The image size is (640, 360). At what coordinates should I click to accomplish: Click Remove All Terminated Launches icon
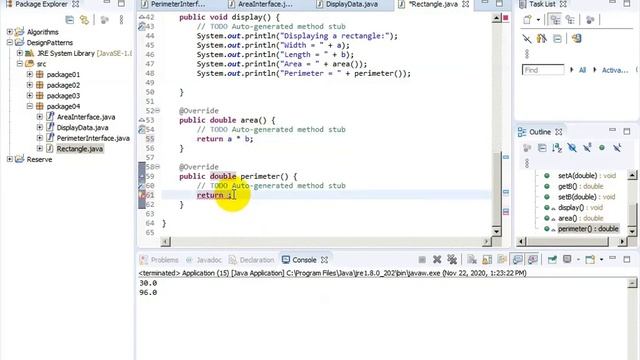(452, 260)
